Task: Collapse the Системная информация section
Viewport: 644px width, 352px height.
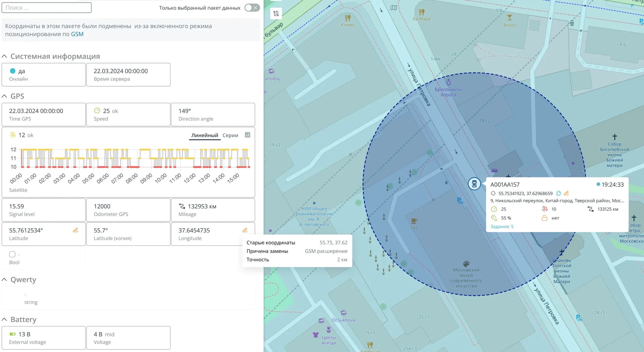Action: [x=5, y=56]
